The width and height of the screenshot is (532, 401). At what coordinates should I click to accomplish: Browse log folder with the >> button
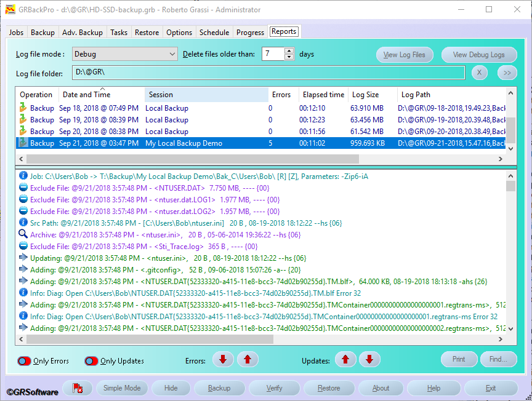(x=507, y=73)
